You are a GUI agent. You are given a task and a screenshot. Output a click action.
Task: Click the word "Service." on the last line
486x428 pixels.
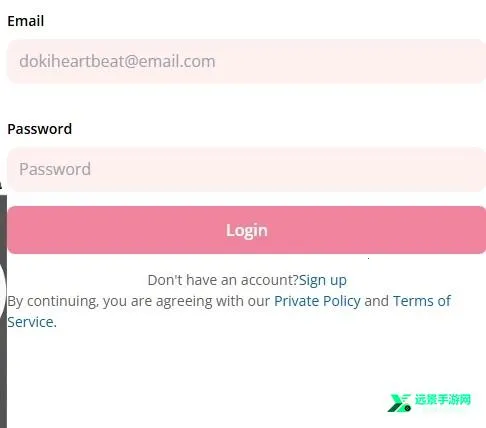pos(32,322)
